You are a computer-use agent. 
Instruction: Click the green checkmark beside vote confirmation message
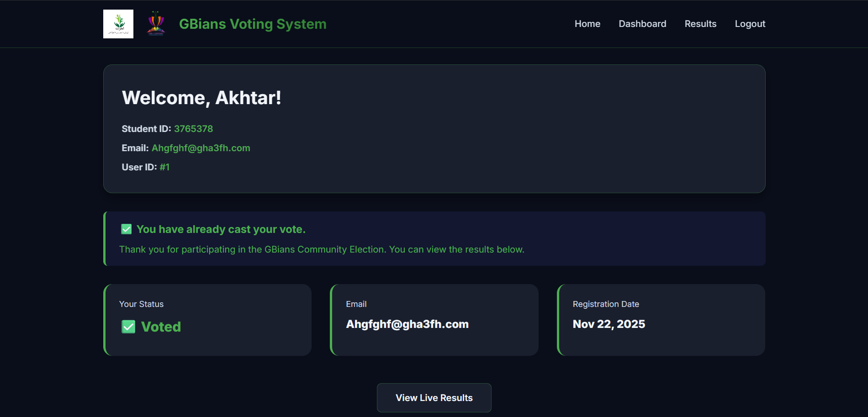(126, 229)
